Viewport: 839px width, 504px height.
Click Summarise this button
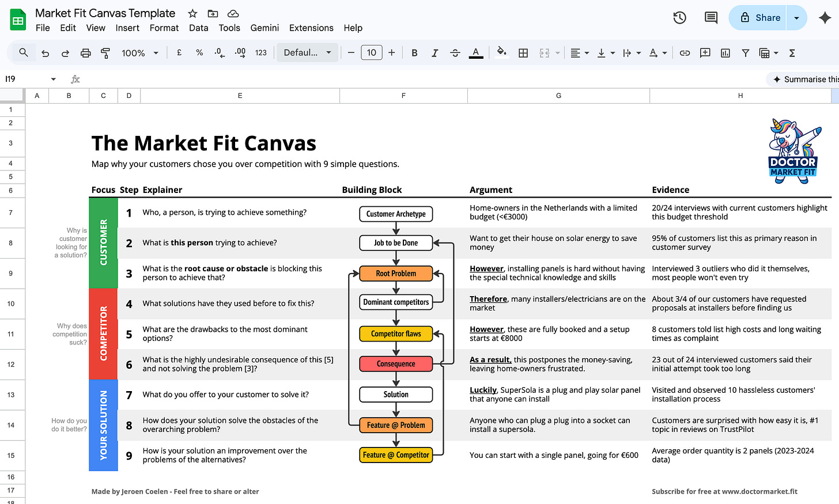click(803, 79)
